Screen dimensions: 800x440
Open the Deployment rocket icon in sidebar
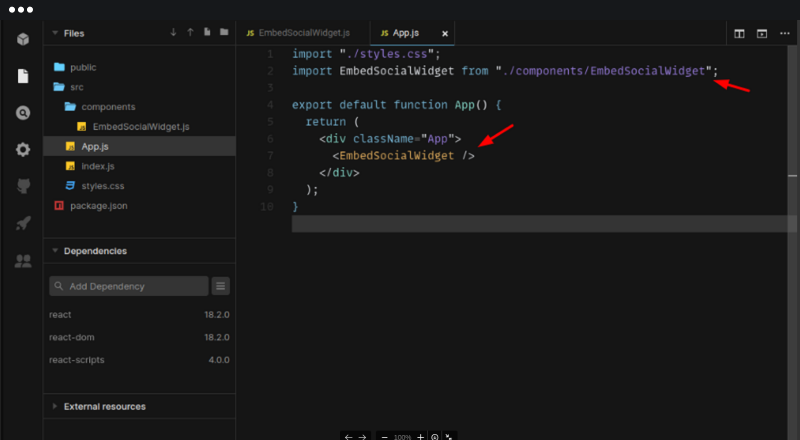coord(23,223)
